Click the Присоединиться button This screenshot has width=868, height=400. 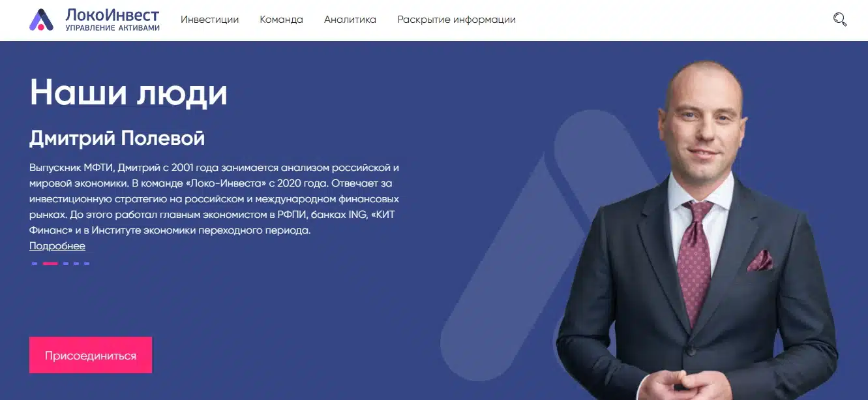91,355
